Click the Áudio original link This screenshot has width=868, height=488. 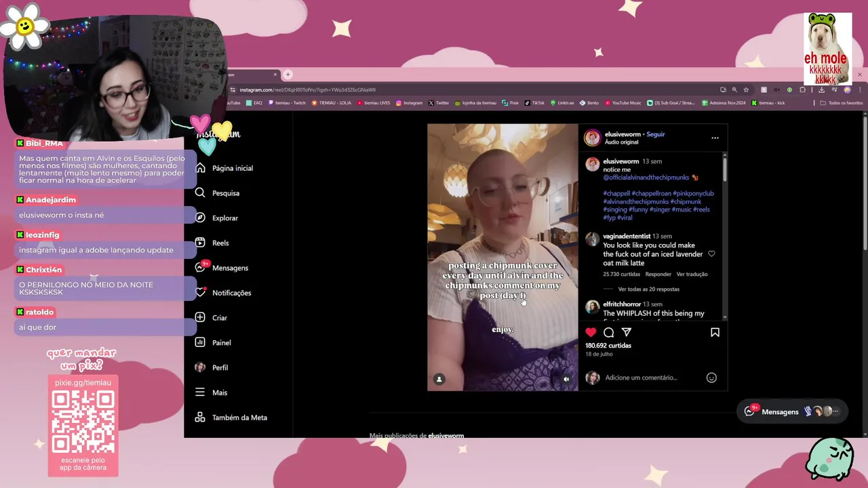click(x=621, y=142)
